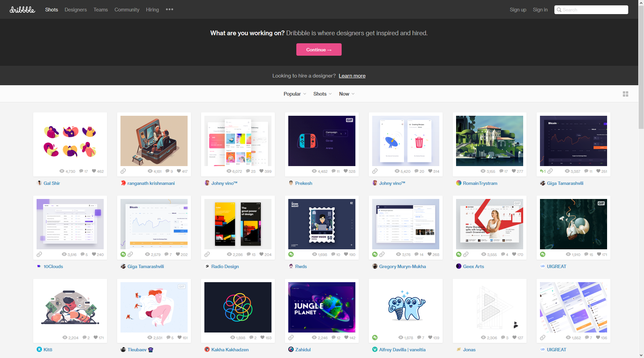Screen dimensions: 644x358
Task: Open the Hiring navigation item
Action: [x=152, y=10]
